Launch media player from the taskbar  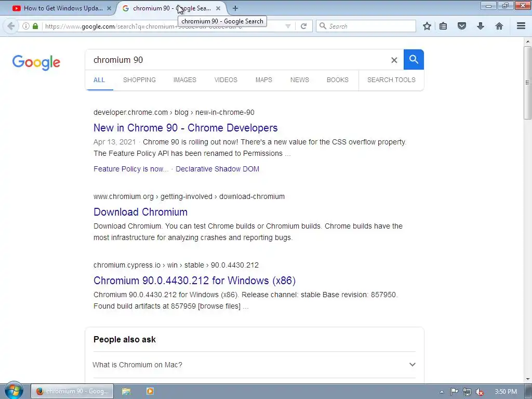click(150, 392)
